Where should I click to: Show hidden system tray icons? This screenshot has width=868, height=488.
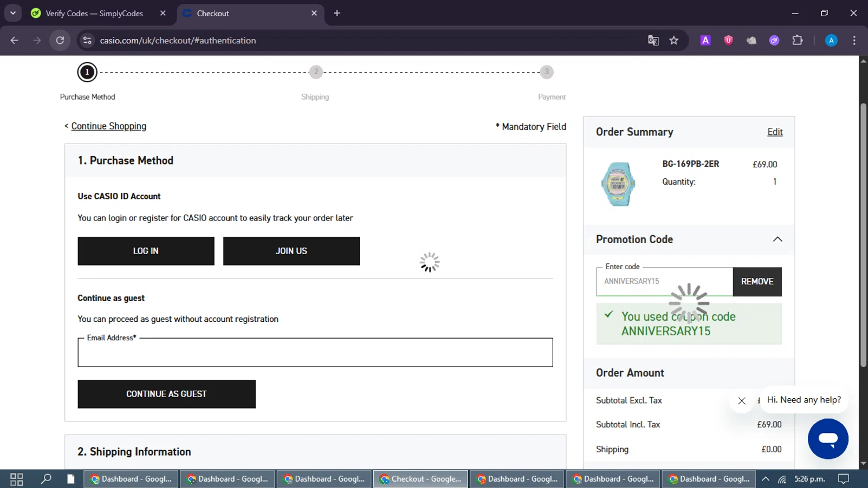click(766, 479)
